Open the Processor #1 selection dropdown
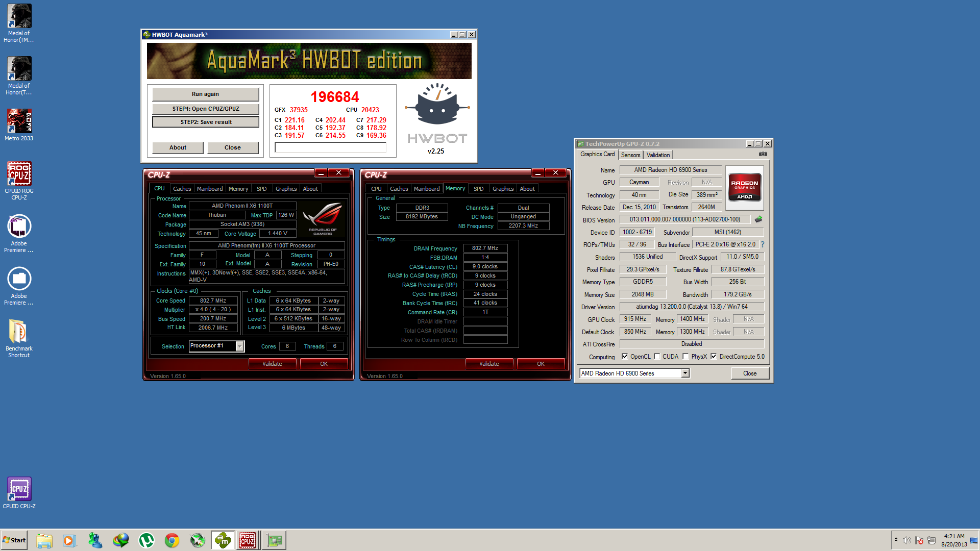Viewport: 980px width, 551px height. 239,346
